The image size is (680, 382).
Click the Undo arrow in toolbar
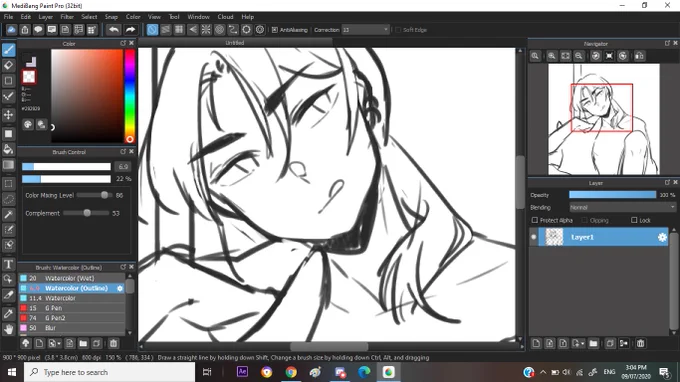(114, 30)
